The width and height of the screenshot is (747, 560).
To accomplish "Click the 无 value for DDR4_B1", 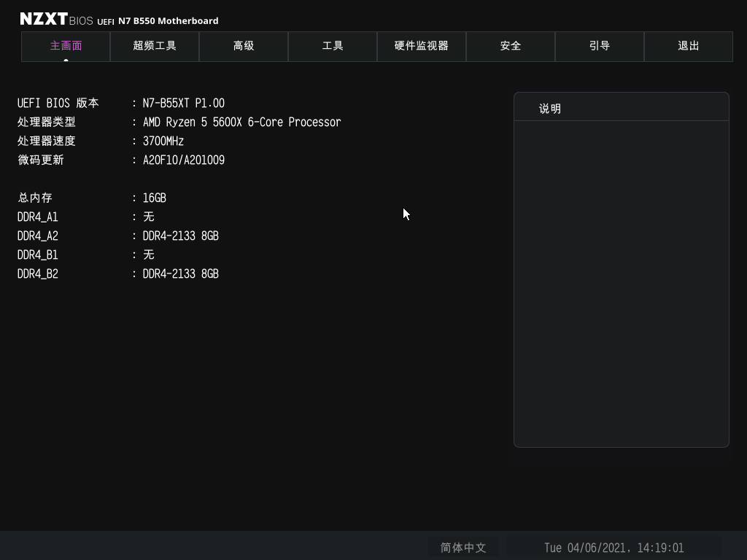I will (149, 254).
